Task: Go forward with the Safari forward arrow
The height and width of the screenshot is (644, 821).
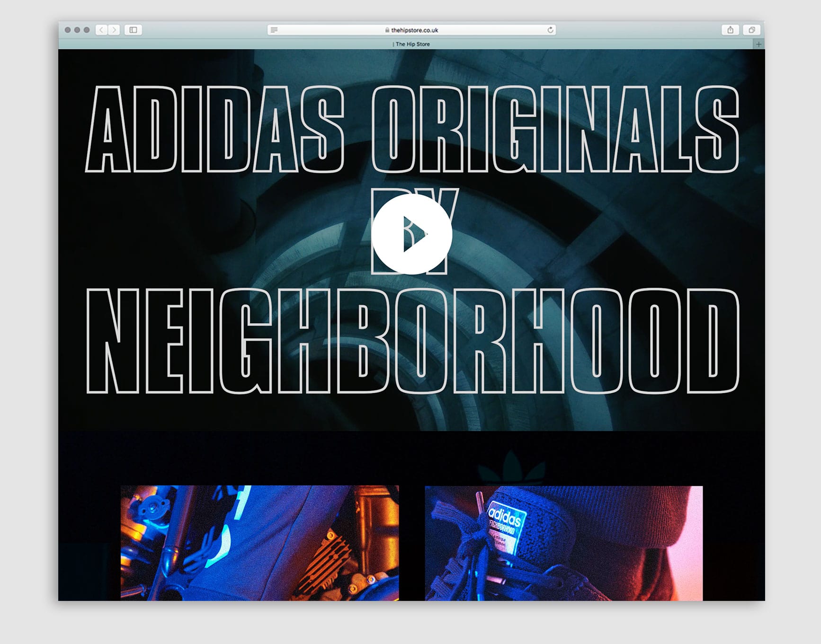Action: click(x=114, y=30)
